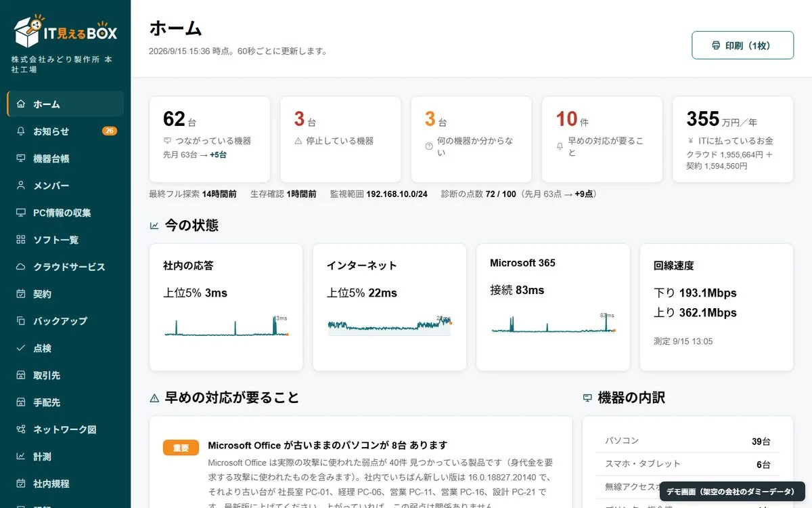
Task: Click the 上り 362.1Mbps speed value
Action: point(695,313)
